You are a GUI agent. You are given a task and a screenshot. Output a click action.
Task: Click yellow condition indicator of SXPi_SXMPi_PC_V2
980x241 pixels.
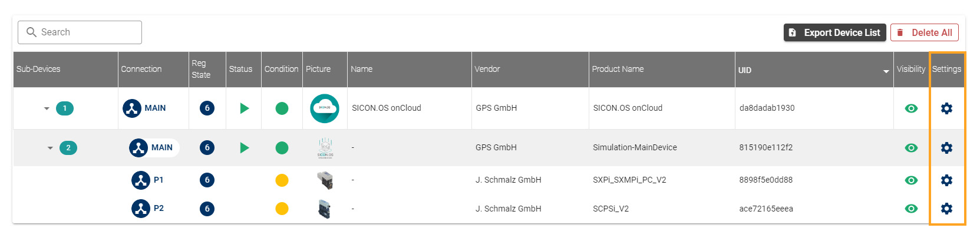(x=282, y=180)
